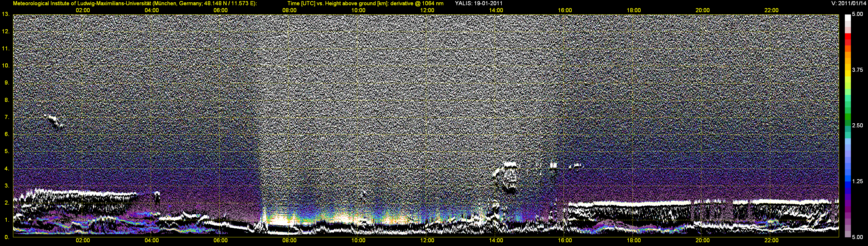Click the 12:00 label on the top time axis
This screenshot has height=246, width=868.
tap(427, 10)
